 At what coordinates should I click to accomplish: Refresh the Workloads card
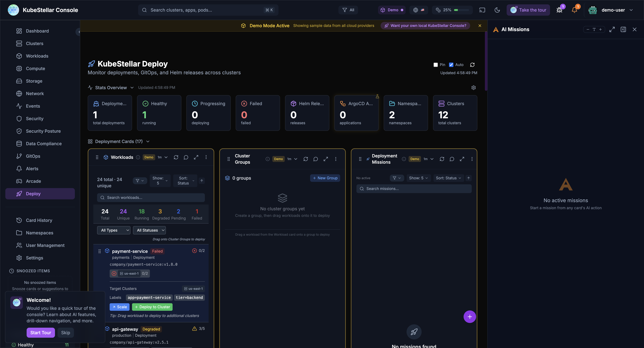(x=176, y=157)
